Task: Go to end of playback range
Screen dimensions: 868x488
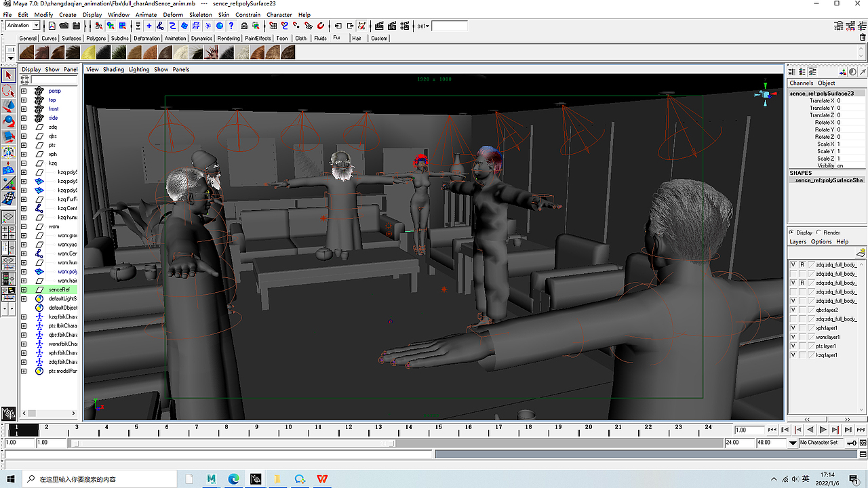Action: click(861, 430)
